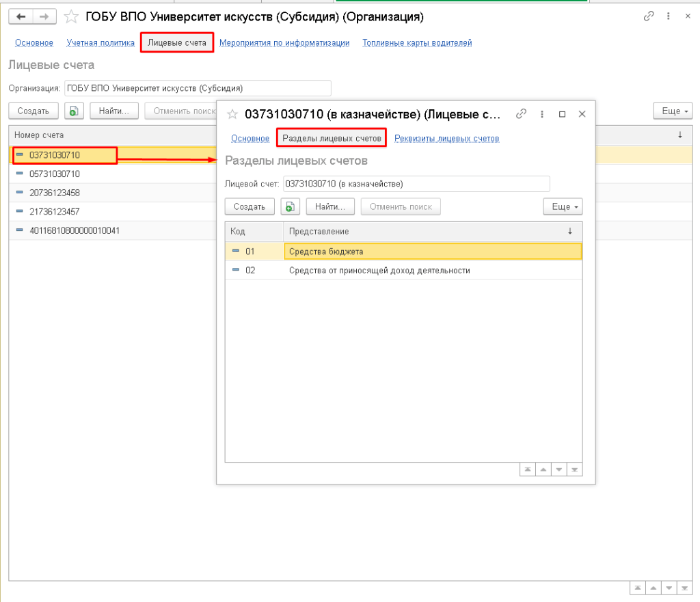Screen dimensions: 700x602
Task: Click the Лицевой счет input field
Action: [416, 184]
